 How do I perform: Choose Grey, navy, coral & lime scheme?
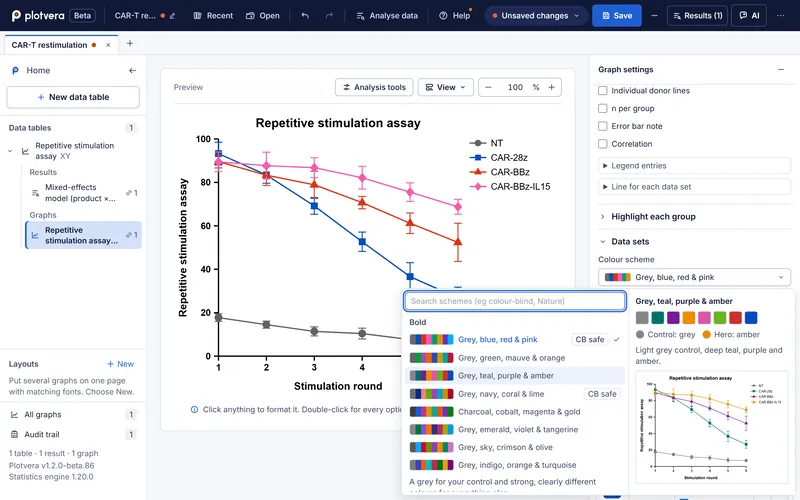click(x=514, y=394)
